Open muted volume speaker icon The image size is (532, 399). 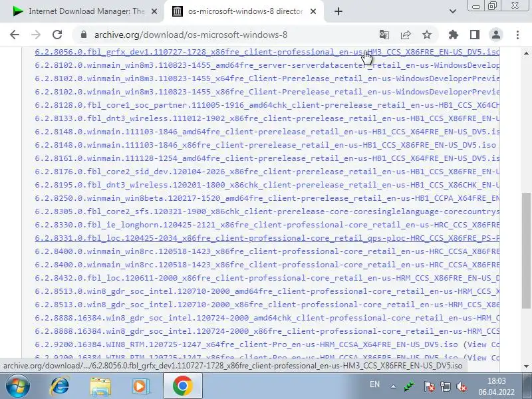coord(462,386)
